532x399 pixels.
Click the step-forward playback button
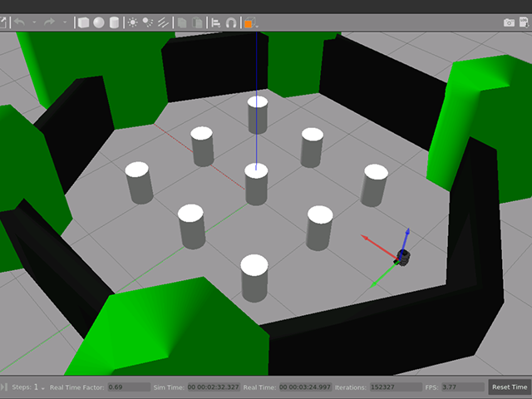pos(4,387)
